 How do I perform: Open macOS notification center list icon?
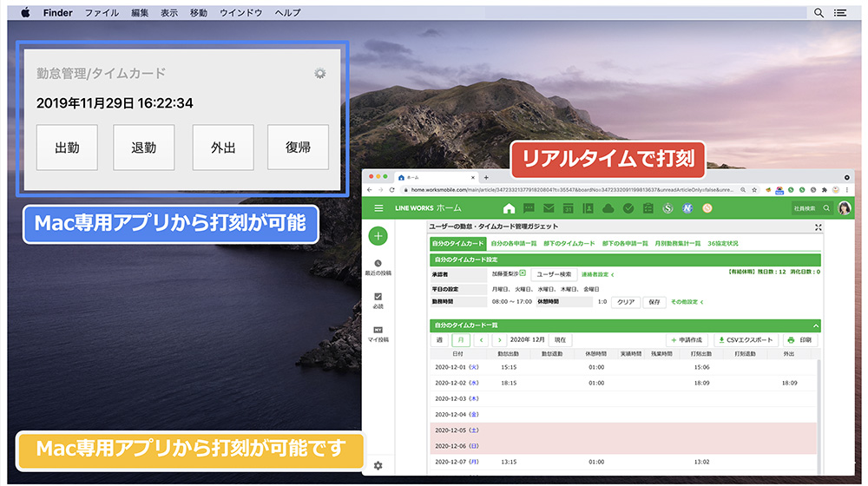[840, 13]
